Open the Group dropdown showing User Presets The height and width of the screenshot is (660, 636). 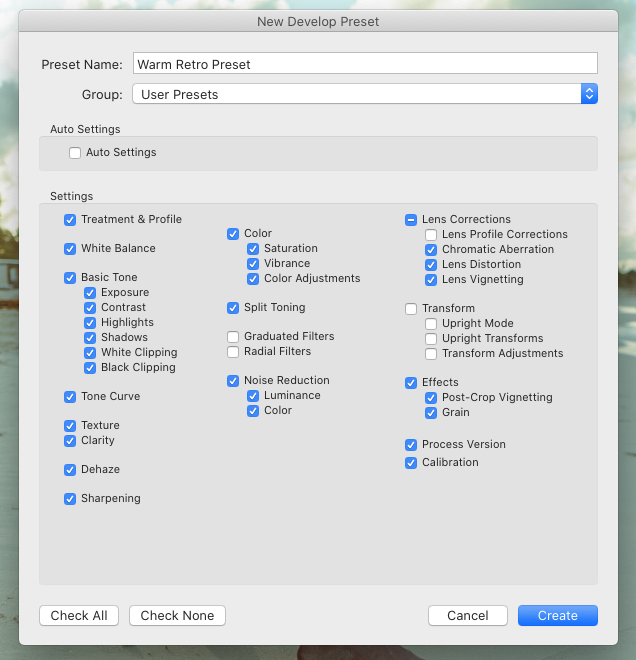pyautogui.click(x=365, y=94)
